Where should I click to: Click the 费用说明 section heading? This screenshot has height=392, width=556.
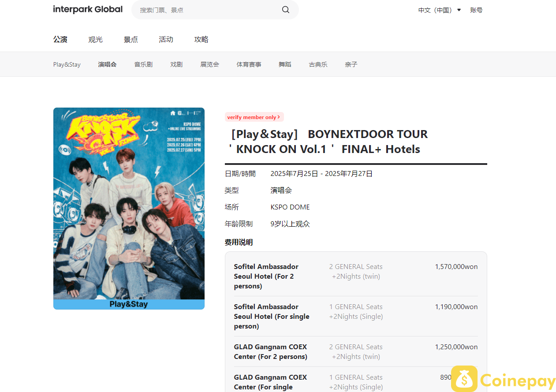[239, 242]
